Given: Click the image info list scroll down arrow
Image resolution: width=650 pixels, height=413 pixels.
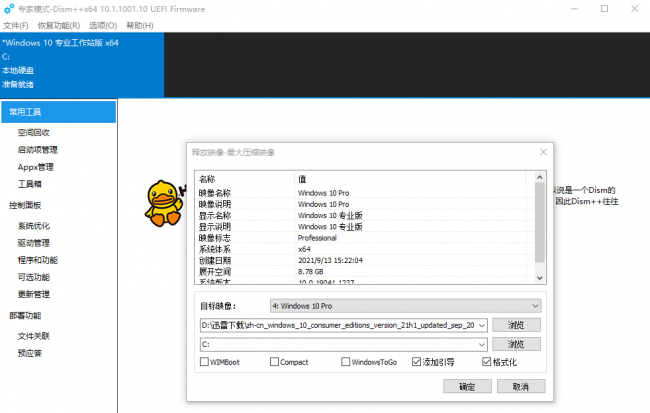Looking at the screenshot, I should [539, 278].
